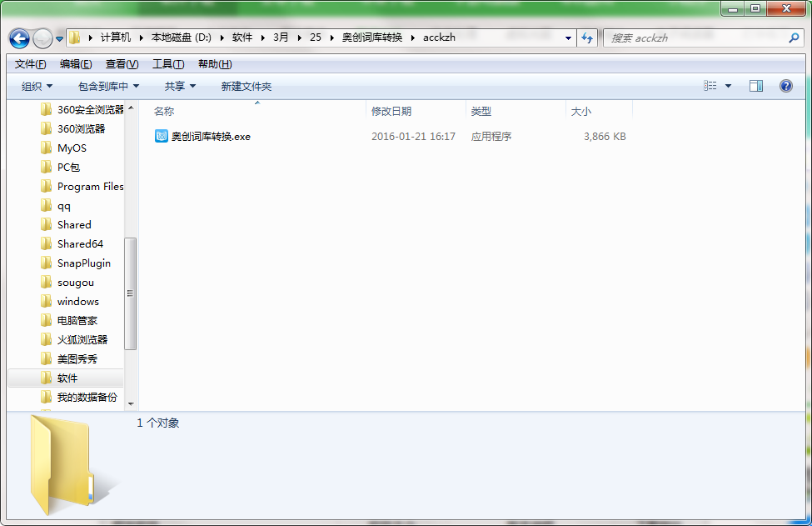Viewport: 812px width, 526px height.
Task: Create a folder with 新建文件夹
Action: (x=246, y=86)
